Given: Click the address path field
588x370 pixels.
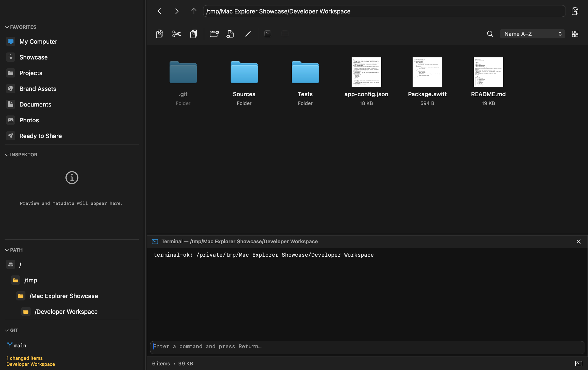Looking at the screenshot, I should 384,11.
